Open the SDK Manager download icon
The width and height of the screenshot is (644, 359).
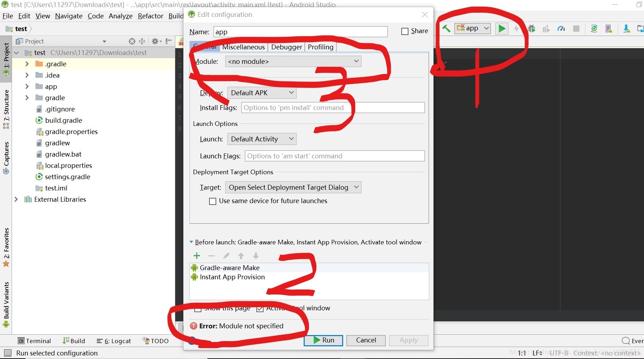(x=626, y=29)
